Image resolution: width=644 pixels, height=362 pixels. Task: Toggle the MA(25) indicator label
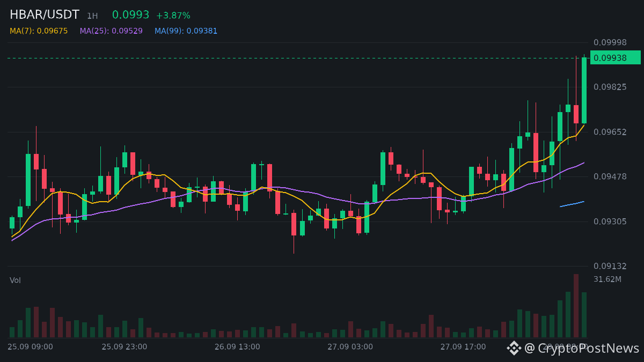(x=111, y=31)
